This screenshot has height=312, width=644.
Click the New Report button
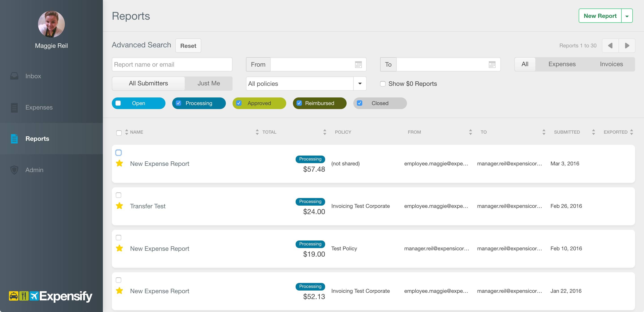pos(600,16)
